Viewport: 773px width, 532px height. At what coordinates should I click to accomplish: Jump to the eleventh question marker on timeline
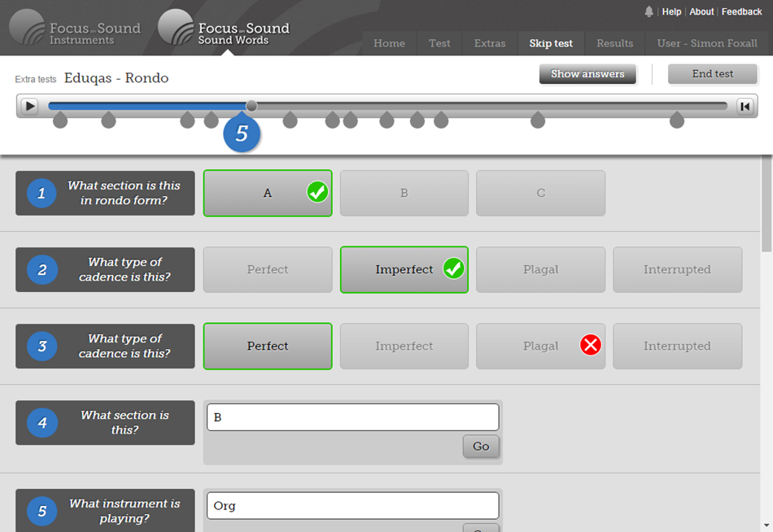click(x=441, y=120)
